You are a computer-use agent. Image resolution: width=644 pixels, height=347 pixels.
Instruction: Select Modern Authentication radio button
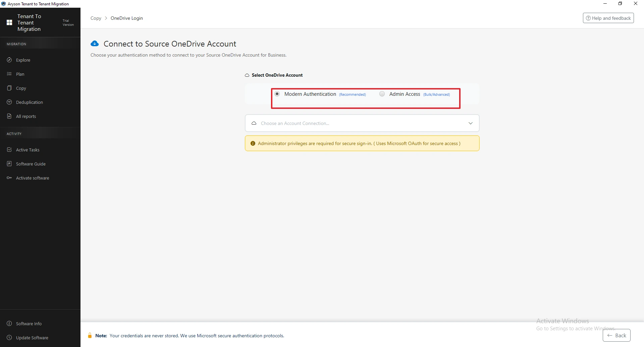(x=277, y=94)
